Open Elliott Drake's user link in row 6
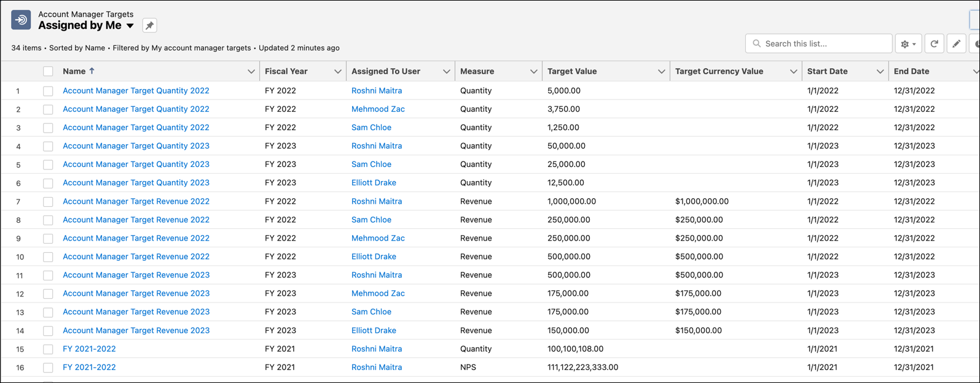980x383 pixels. [x=374, y=183]
